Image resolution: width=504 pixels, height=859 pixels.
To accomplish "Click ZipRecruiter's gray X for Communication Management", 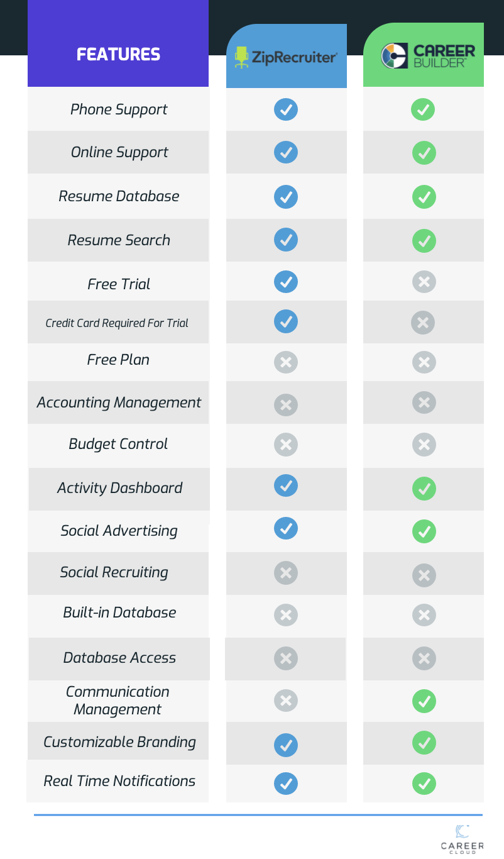I will [286, 701].
